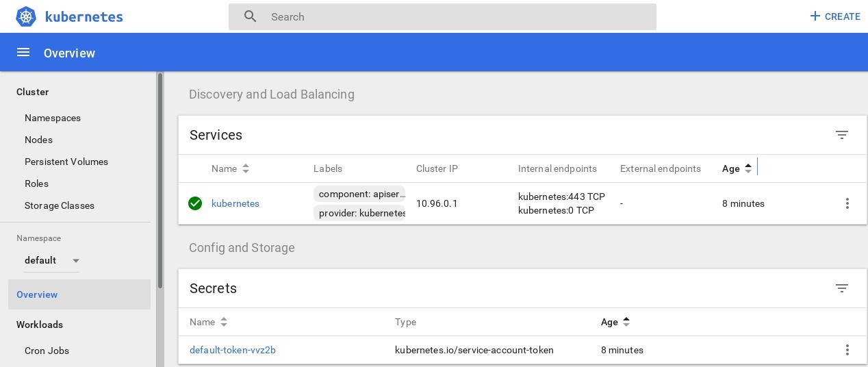
Task: Select Overview in sidebar
Action: click(x=79, y=294)
